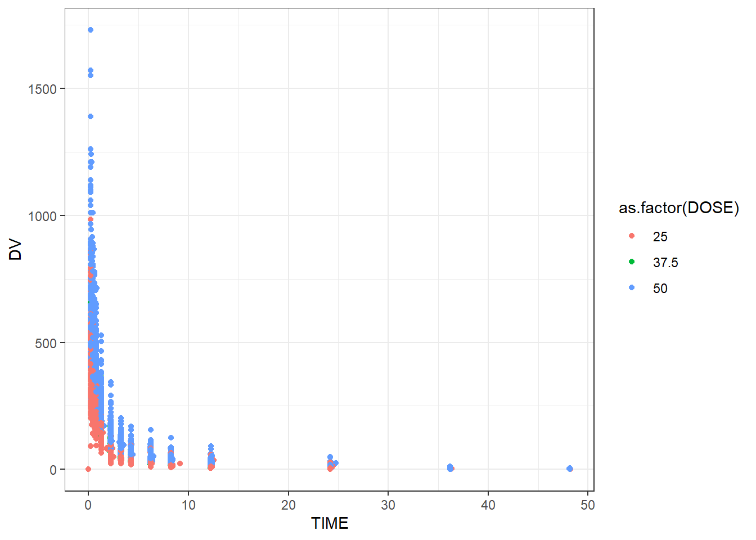Click the x-axis tick label 40
This screenshot has height=540, width=756.
(x=488, y=505)
